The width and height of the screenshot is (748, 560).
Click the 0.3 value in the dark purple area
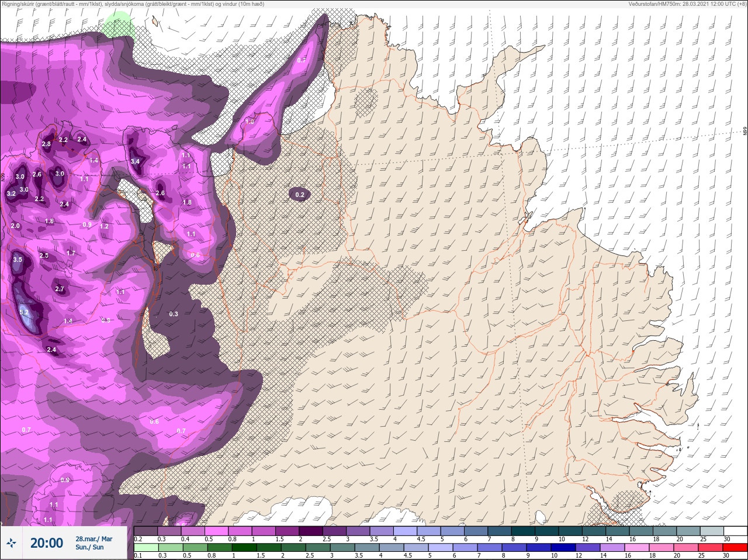click(174, 314)
